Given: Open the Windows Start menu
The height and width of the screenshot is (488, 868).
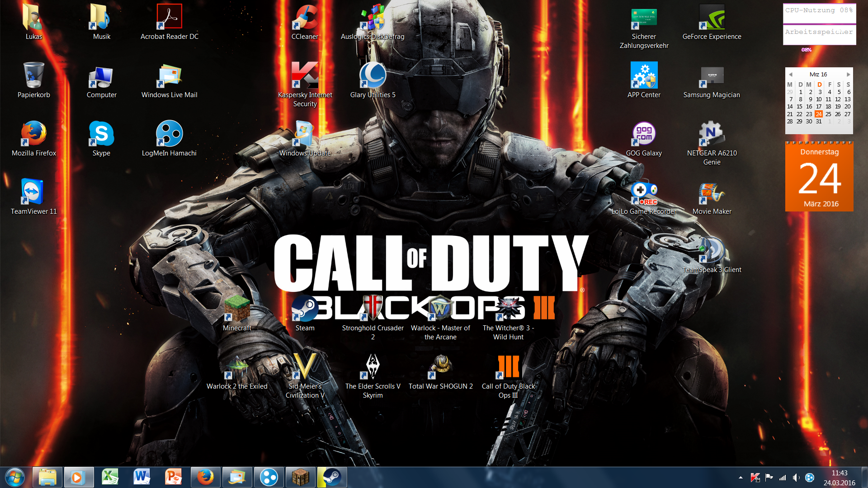Looking at the screenshot, I should [x=15, y=477].
